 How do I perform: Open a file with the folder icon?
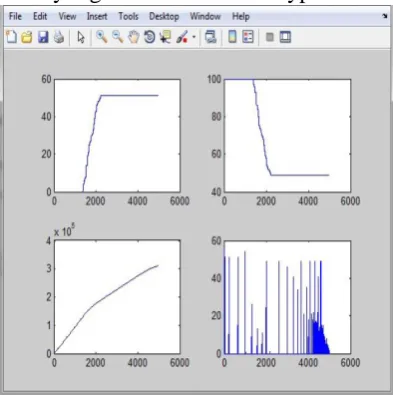[27, 37]
